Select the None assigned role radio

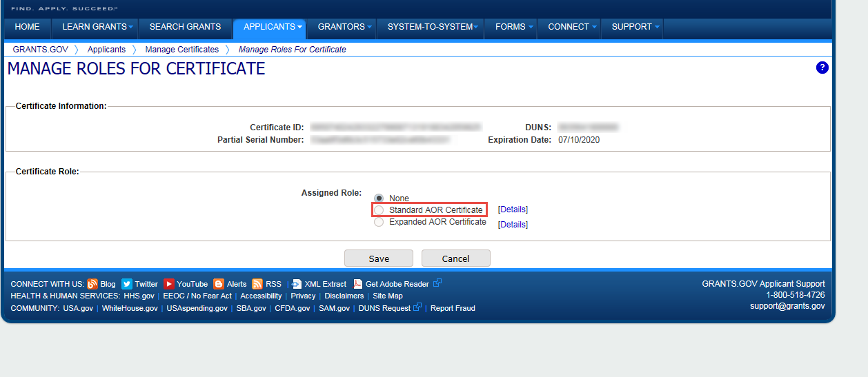(x=379, y=198)
